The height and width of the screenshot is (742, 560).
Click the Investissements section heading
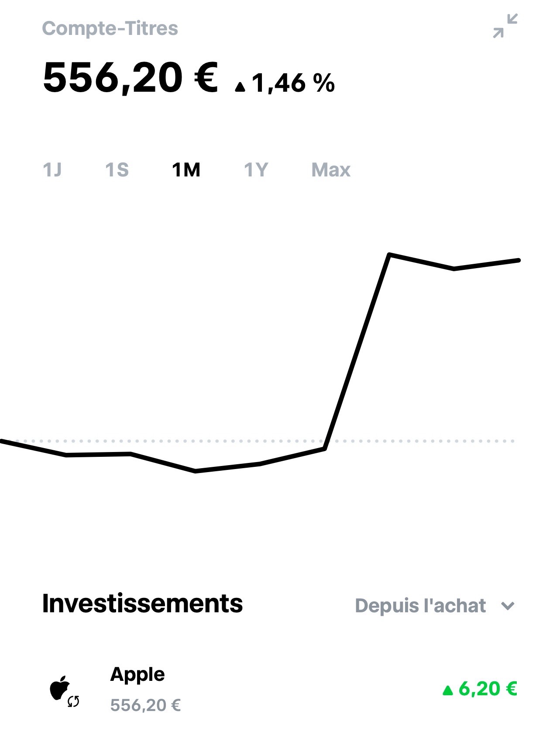click(142, 604)
